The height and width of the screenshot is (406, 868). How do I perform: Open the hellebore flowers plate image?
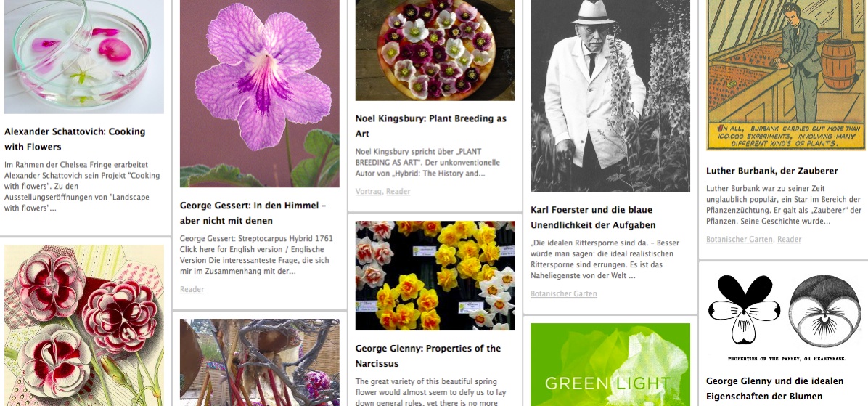[435, 50]
